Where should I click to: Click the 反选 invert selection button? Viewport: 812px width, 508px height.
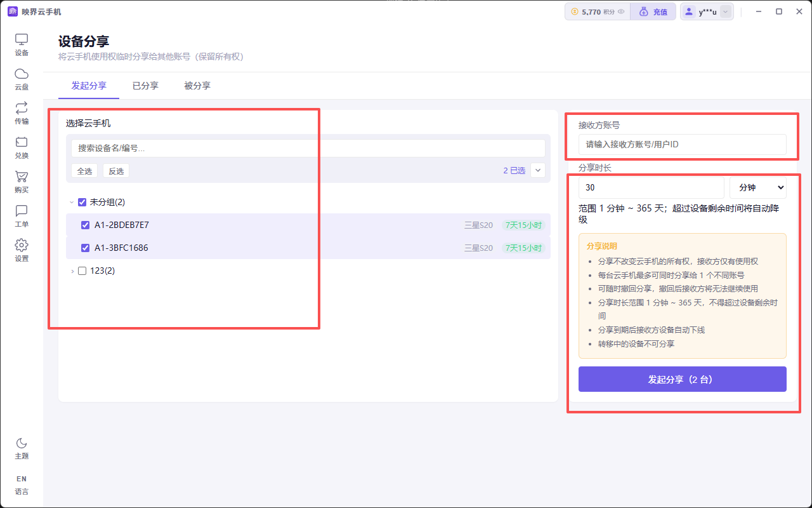(116, 171)
